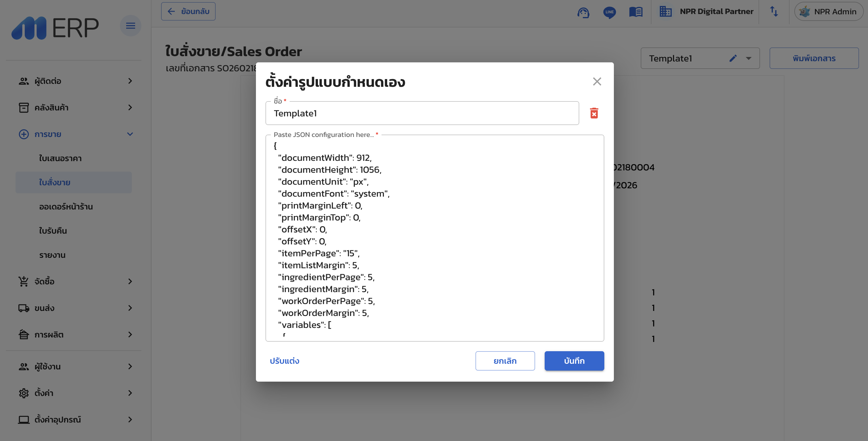The height and width of the screenshot is (441, 868).
Task: Open the Template1 dropdown selector
Action: click(x=748, y=58)
